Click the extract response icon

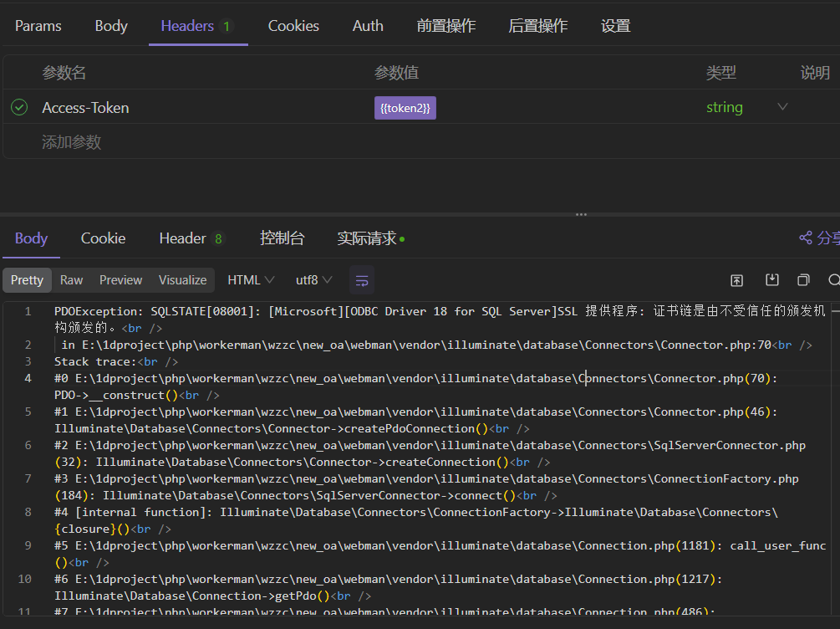coord(736,280)
